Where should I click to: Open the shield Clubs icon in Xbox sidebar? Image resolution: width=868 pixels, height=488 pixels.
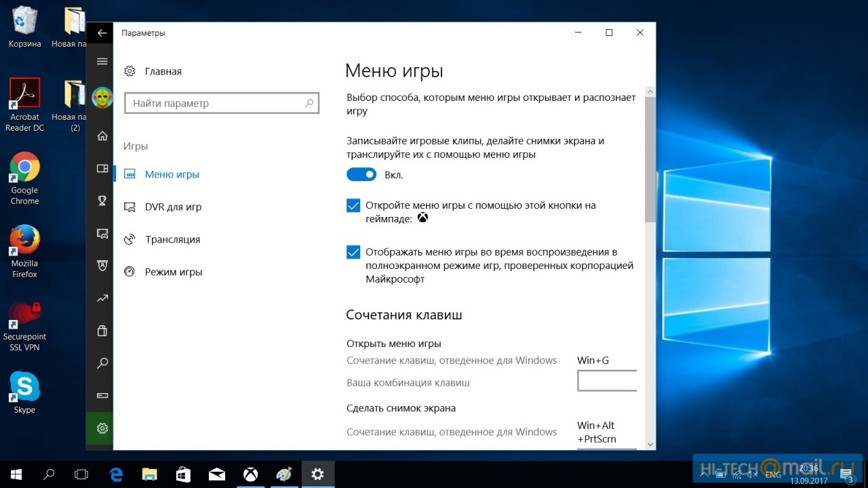pos(102,266)
